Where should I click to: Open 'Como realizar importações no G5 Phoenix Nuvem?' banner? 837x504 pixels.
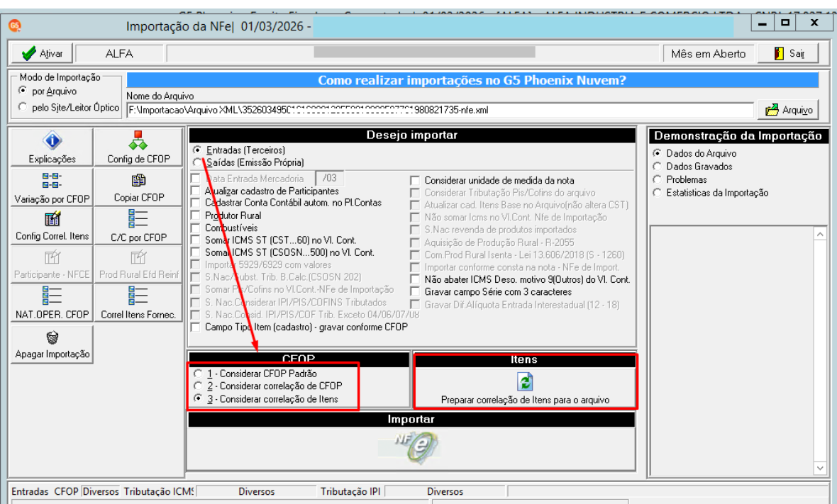472,80
